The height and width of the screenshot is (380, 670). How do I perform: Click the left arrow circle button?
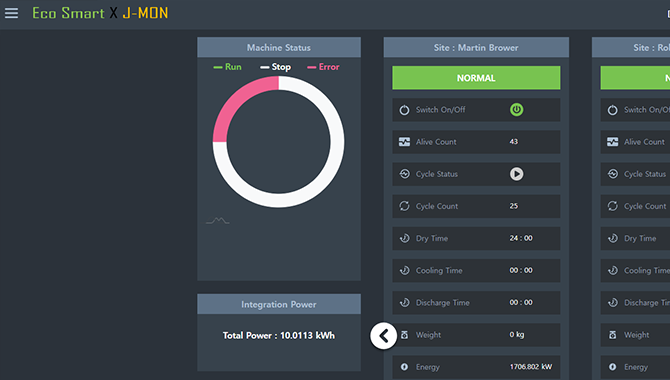(383, 336)
